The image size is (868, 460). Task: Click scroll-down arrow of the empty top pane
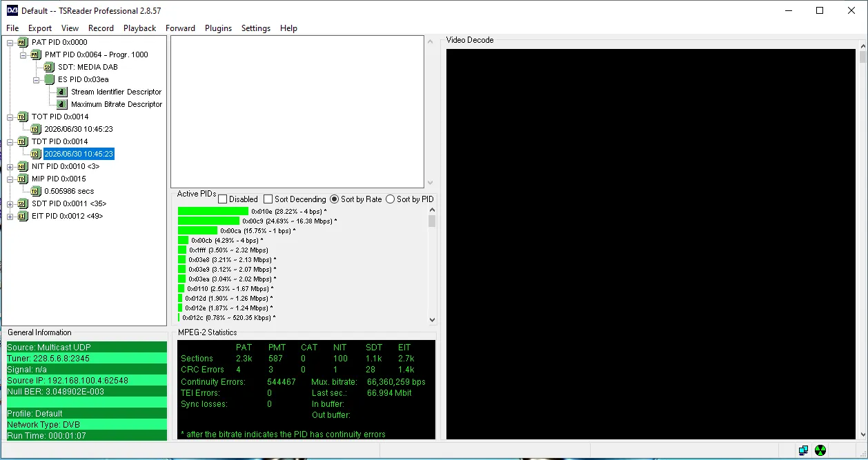[x=430, y=183]
